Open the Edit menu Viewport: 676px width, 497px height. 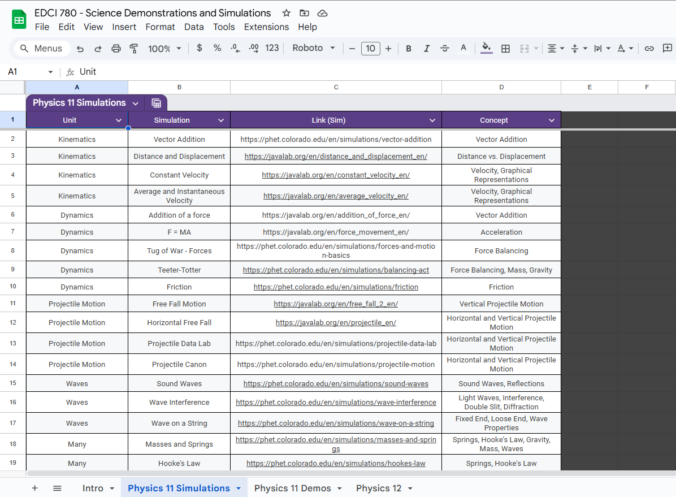66,27
